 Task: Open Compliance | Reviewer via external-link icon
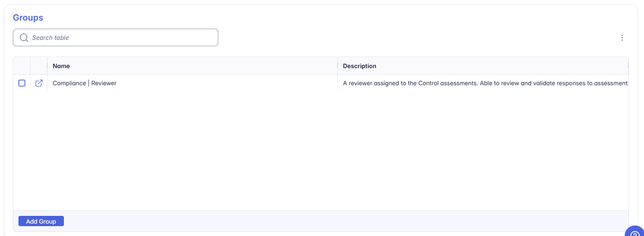pos(39,83)
